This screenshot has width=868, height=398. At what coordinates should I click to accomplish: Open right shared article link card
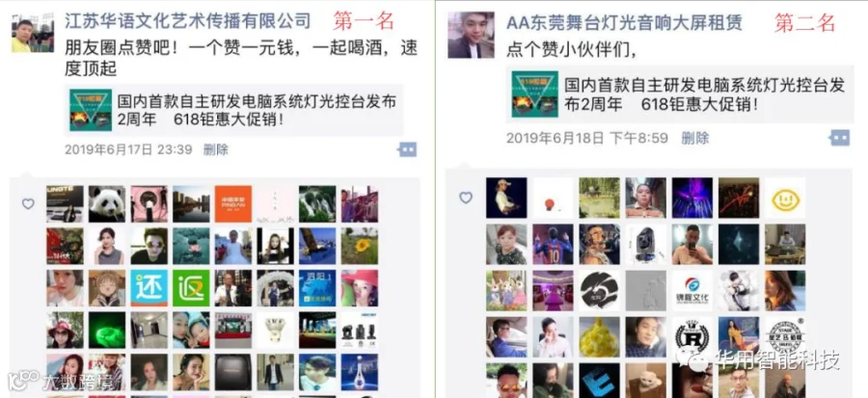[x=679, y=94]
